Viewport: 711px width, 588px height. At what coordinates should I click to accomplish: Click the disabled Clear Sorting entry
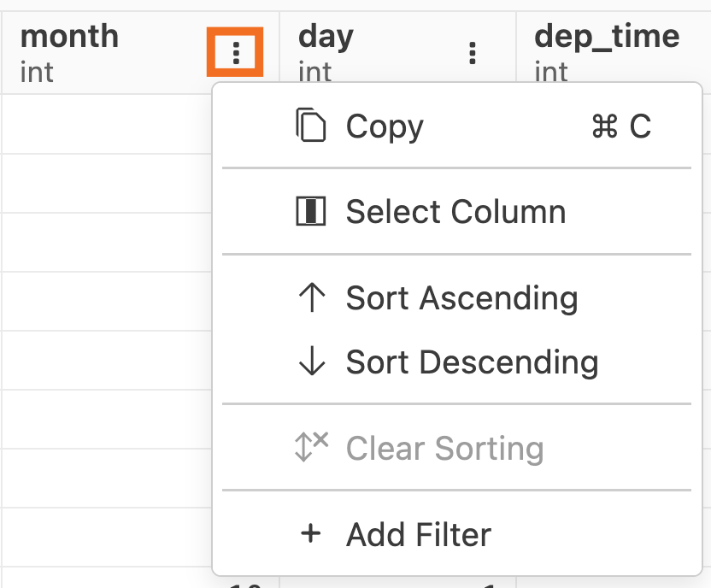point(445,449)
